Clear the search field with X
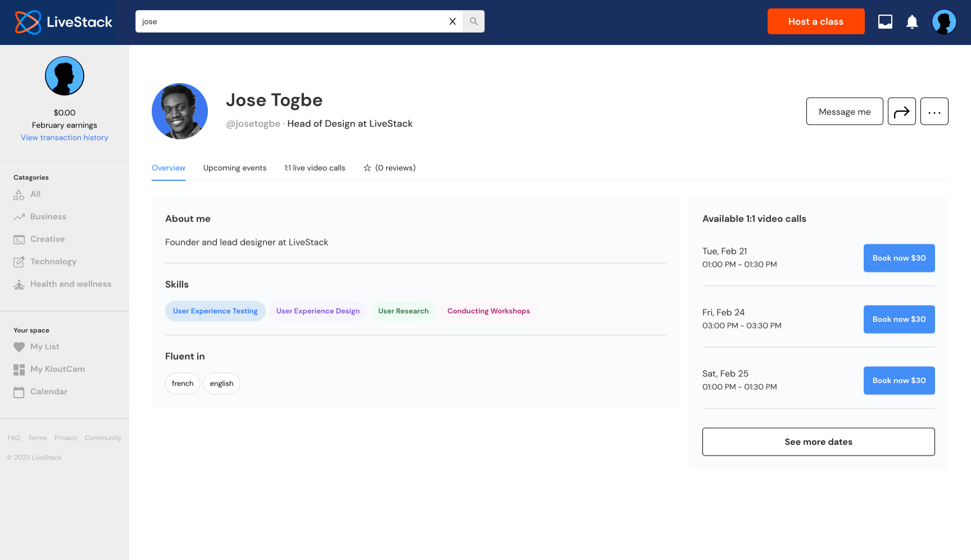 coord(452,21)
